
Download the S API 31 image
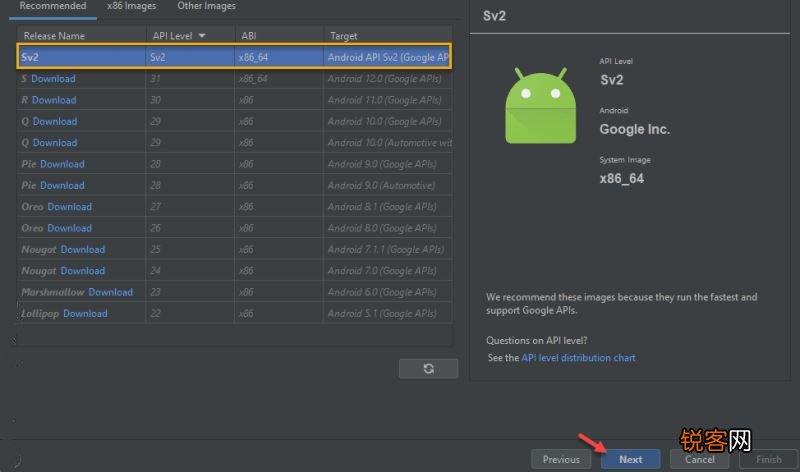pyautogui.click(x=53, y=79)
